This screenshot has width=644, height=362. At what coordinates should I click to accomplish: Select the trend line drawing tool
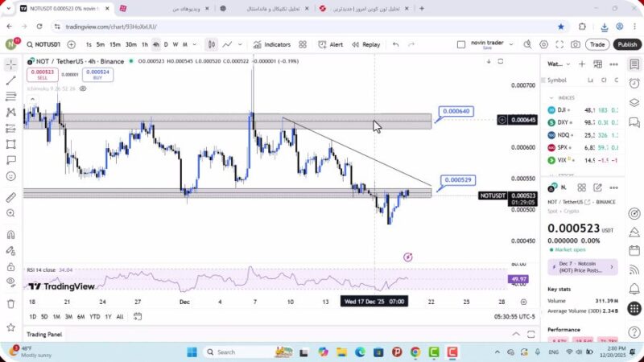pyautogui.click(x=11, y=80)
